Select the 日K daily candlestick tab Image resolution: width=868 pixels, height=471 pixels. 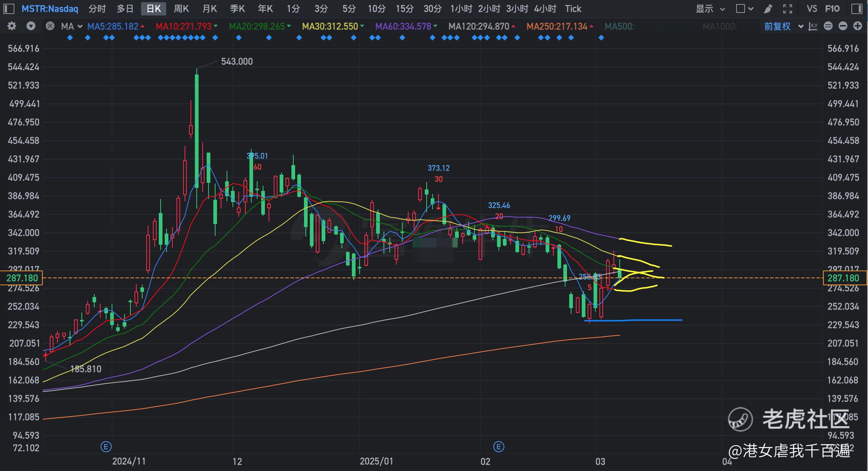(154, 8)
